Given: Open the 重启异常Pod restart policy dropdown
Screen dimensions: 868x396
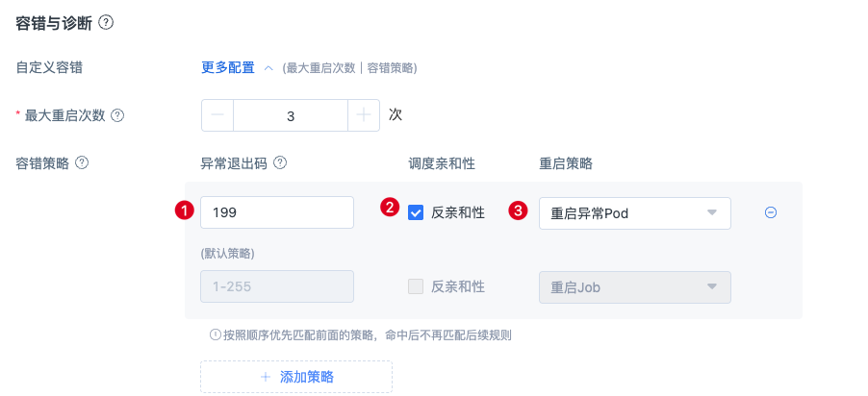Looking at the screenshot, I should [x=635, y=213].
